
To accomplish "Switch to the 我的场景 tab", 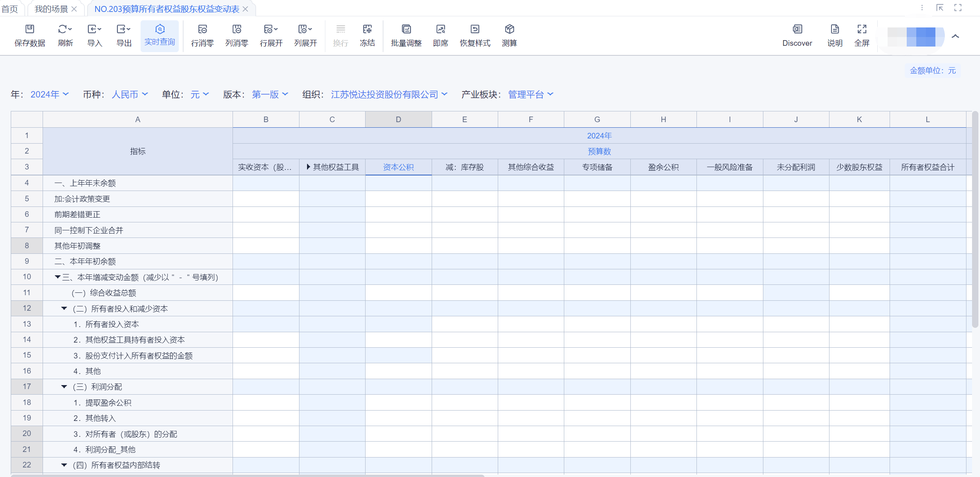I will click(51, 9).
